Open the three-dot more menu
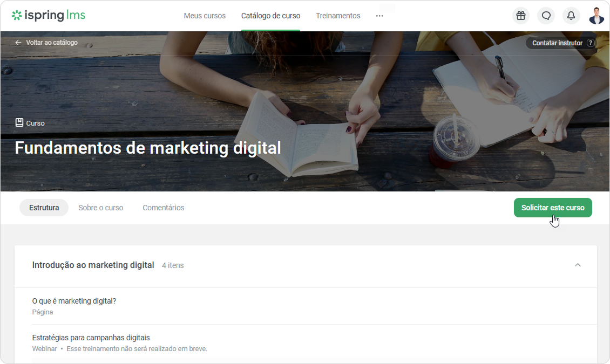The height and width of the screenshot is (364, 610). click(379, 16)
